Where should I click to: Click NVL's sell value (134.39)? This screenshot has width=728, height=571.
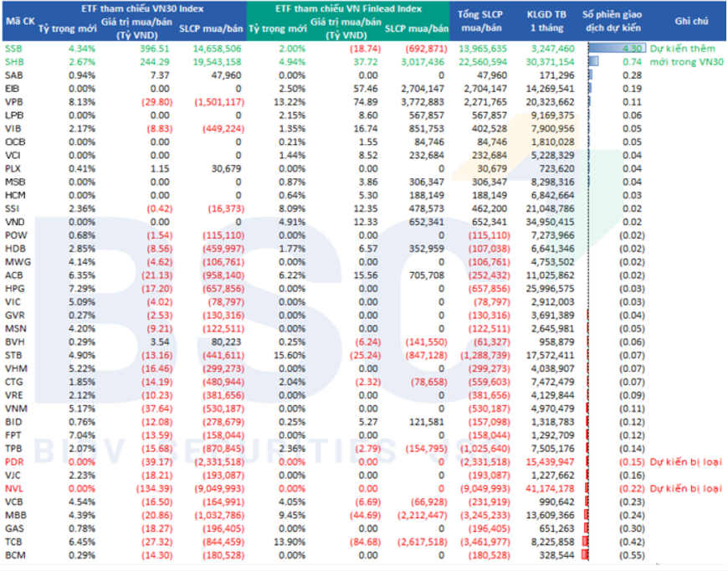tap(154, 489)
